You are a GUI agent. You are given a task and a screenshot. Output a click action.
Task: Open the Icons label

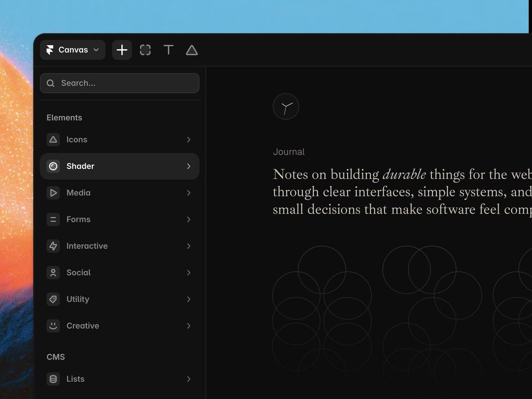click(77, 140)
